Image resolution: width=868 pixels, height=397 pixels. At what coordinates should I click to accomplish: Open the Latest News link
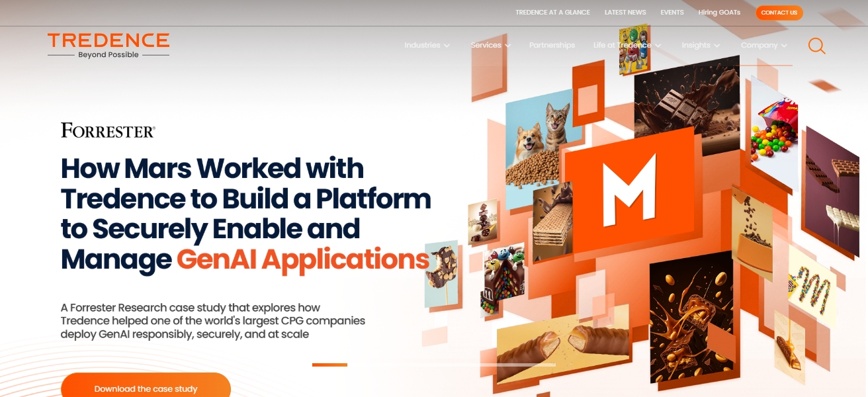pyautogui.click(x=625, y=13)
